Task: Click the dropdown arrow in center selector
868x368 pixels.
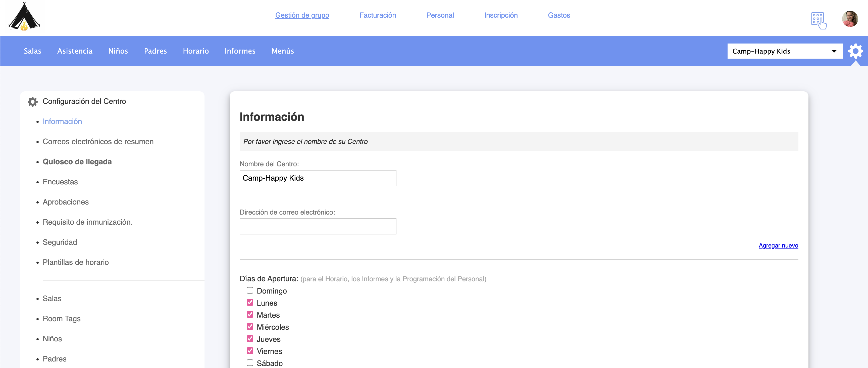Action: coord(834,51)
